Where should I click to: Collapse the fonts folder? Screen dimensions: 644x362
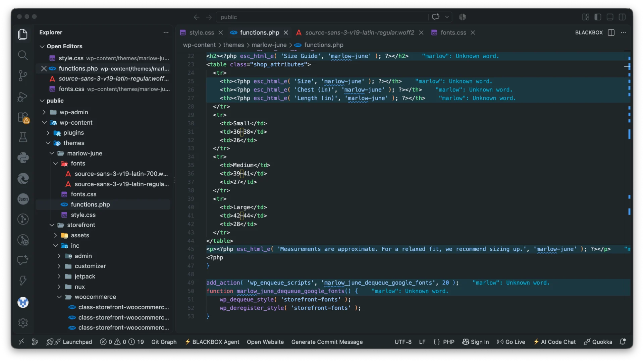pos(55,163)
